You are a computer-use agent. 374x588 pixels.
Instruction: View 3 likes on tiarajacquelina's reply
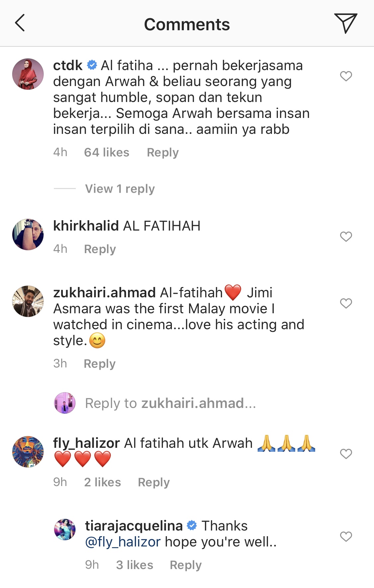pyautogui.click(x=135, y=565)
